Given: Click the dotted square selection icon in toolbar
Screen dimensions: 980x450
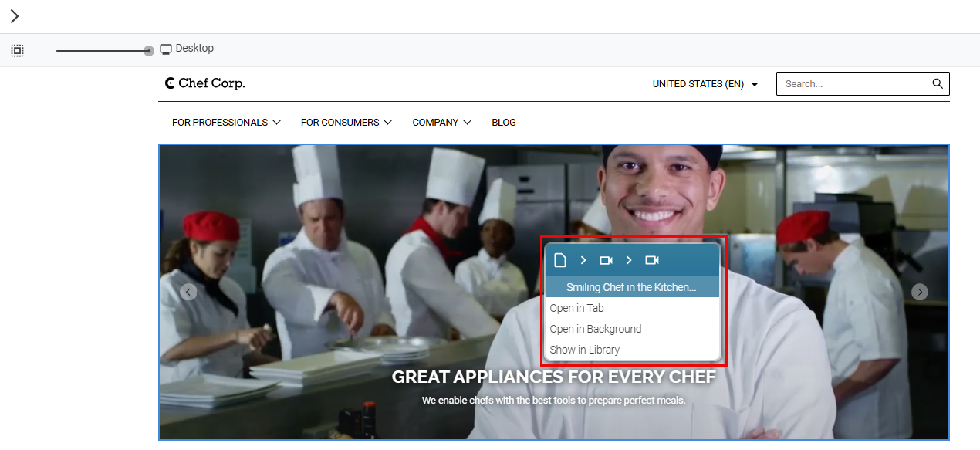Looking at the screenshot, I should [17, 51].
